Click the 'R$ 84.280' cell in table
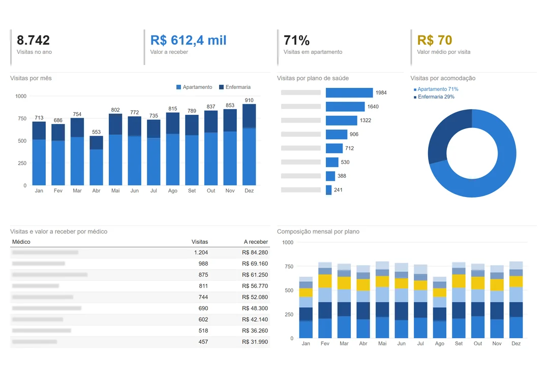Viewport: 547px width, 392px height. (x=255, y=253)
